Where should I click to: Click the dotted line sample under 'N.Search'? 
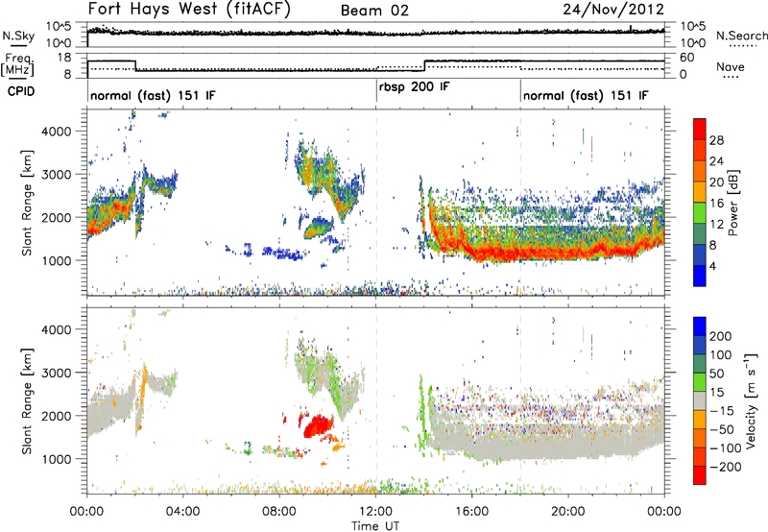click(741, 46)
